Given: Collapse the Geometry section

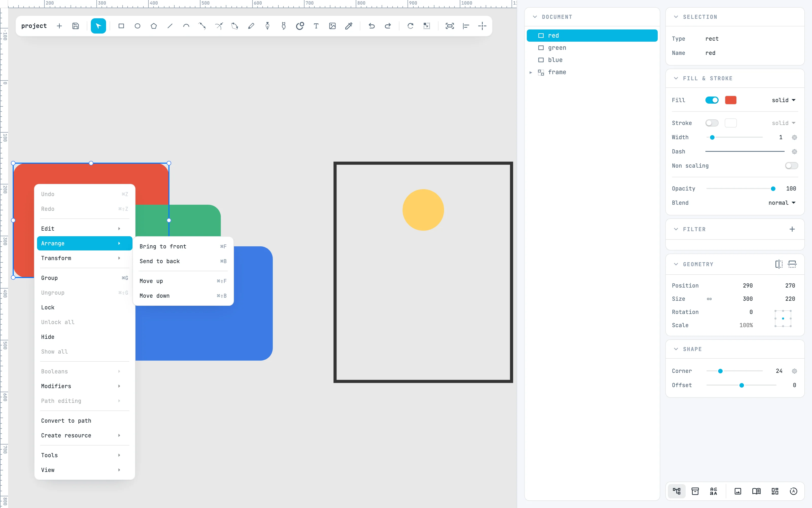Looking at the screenshot, I should (676, 264).
